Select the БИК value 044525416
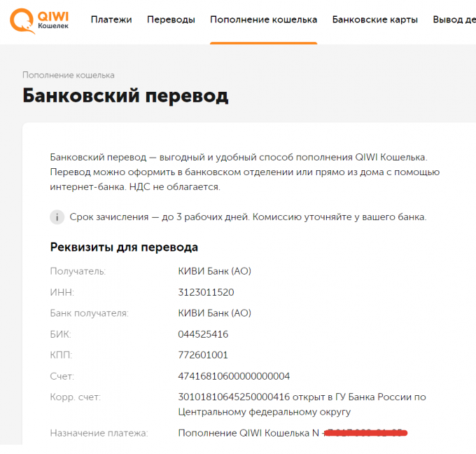 [x=203, y=334]
